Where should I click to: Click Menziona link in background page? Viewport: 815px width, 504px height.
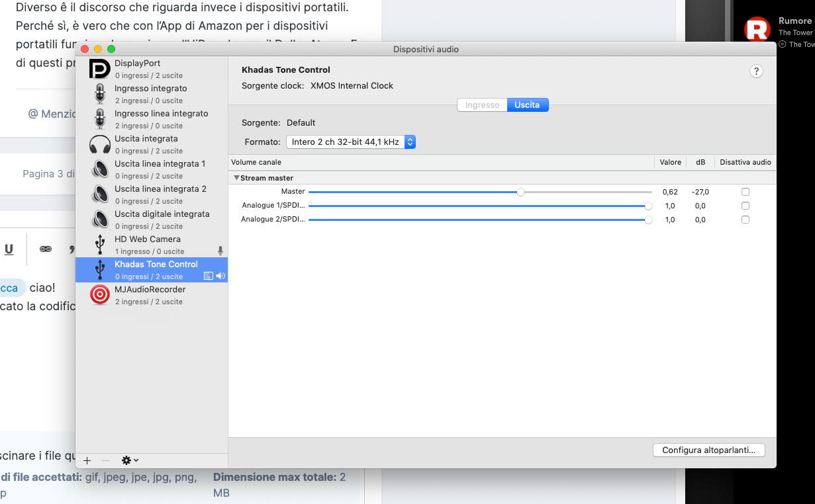click(53, 114)
